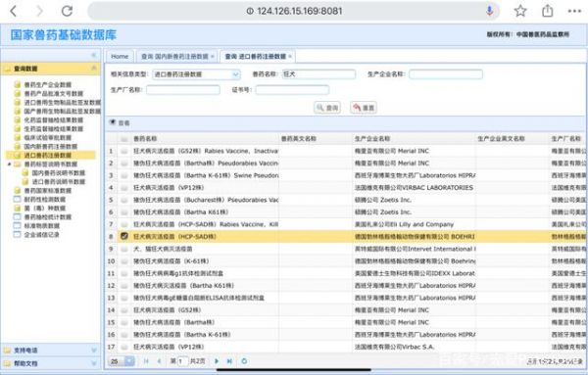
Task: Open the browser three-dot more menu
Action: coord(574,11)
